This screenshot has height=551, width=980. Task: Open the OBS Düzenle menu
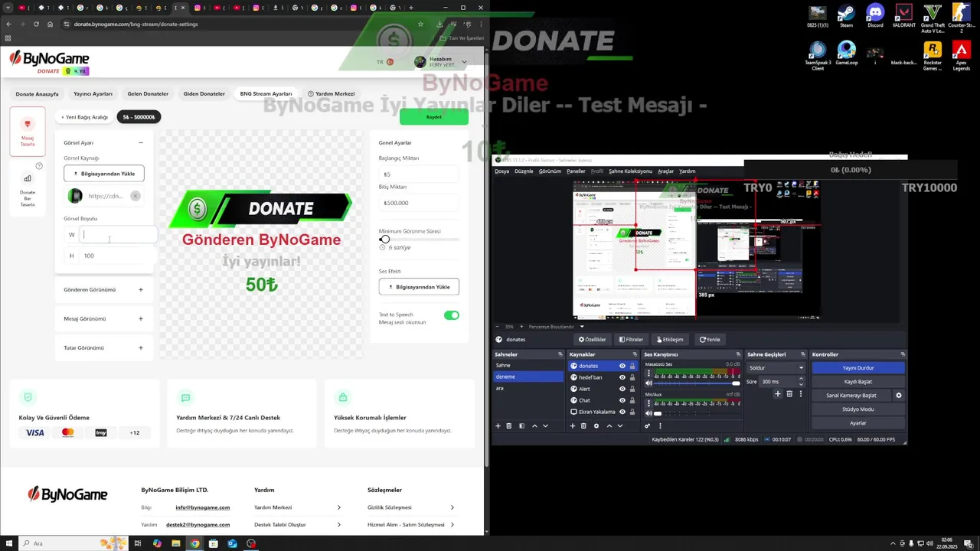tap(524, 171)
